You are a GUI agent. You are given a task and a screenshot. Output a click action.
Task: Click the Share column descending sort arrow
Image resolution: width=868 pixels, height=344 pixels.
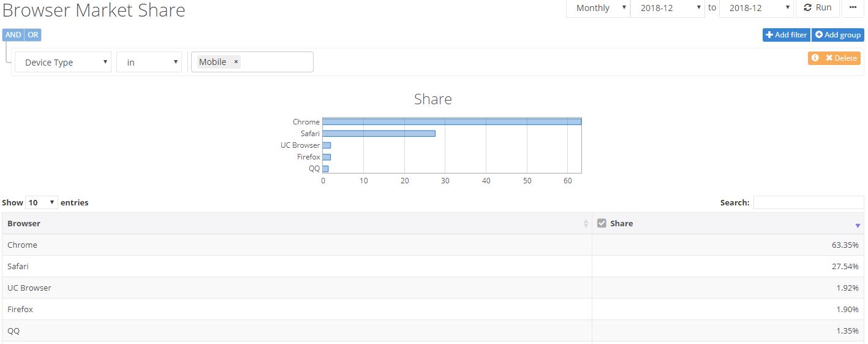point(858,226)
